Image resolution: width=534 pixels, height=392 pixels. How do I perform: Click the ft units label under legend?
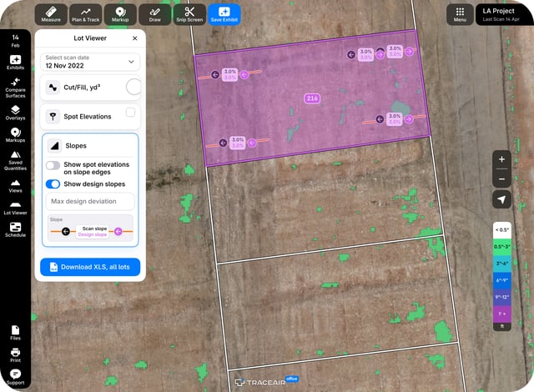[502, 327]
